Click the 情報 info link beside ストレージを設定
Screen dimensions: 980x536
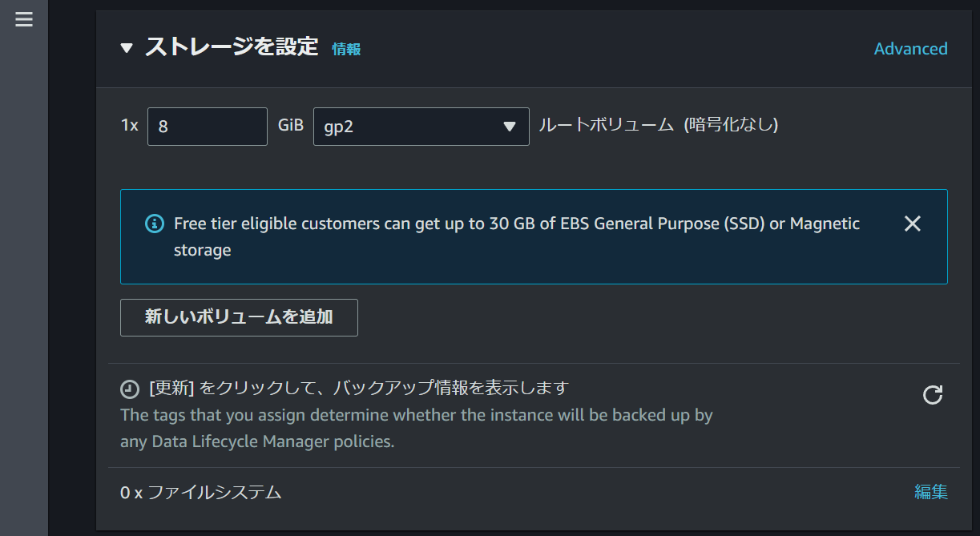pyautogui.click(x=346, y=49)
